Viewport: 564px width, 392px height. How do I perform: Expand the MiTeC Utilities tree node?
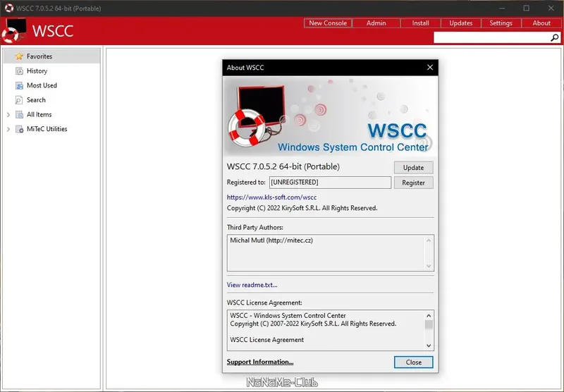8,129
